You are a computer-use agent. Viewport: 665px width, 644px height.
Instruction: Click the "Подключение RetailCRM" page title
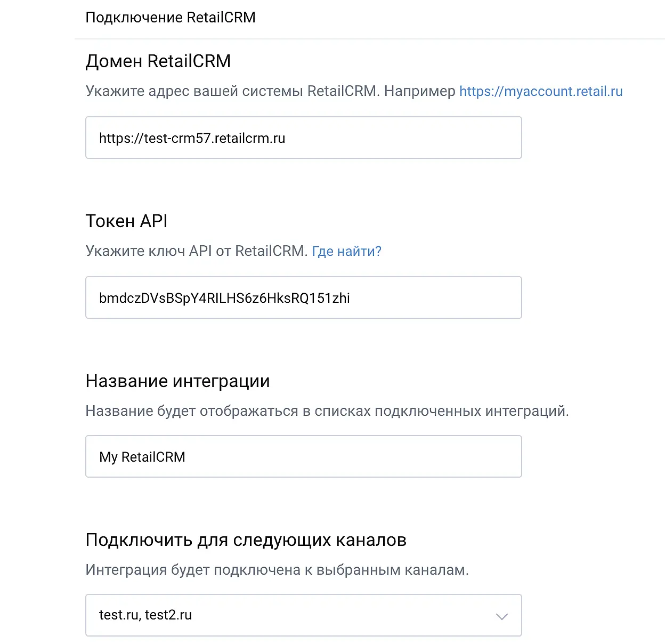[x=171, y=18]
